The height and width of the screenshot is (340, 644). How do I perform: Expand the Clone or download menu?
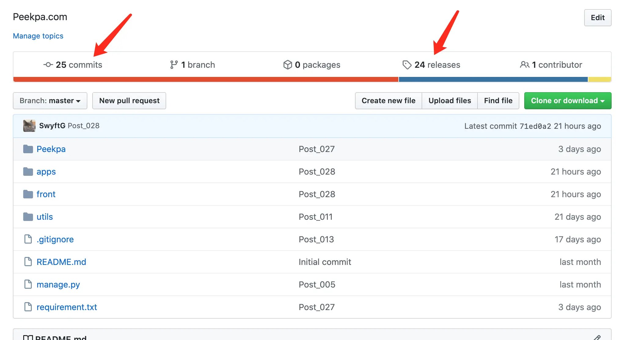click(568, 101)
